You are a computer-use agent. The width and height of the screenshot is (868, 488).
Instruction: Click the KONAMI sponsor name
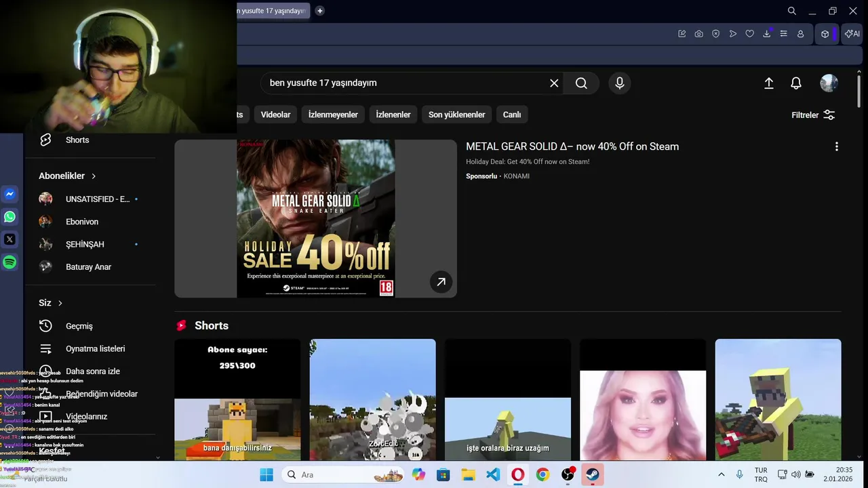(517, 176)
